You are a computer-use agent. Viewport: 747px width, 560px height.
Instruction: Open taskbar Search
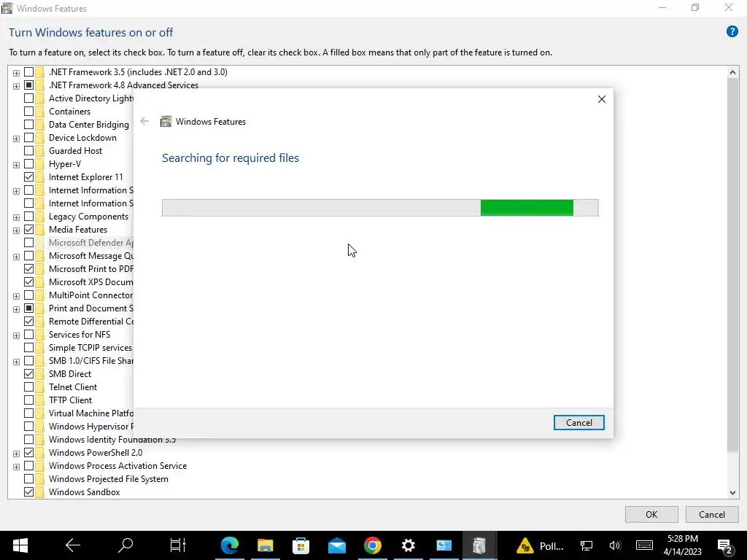pos(125,545)
